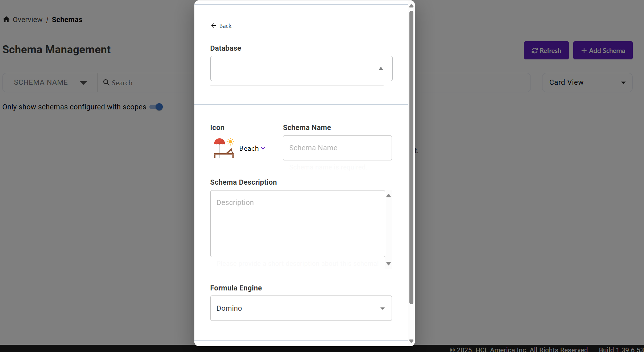The height and width of the screenshot is (352, 644).
Task: Click the down arrow on the description scrollbar
Action: [388, 264]
